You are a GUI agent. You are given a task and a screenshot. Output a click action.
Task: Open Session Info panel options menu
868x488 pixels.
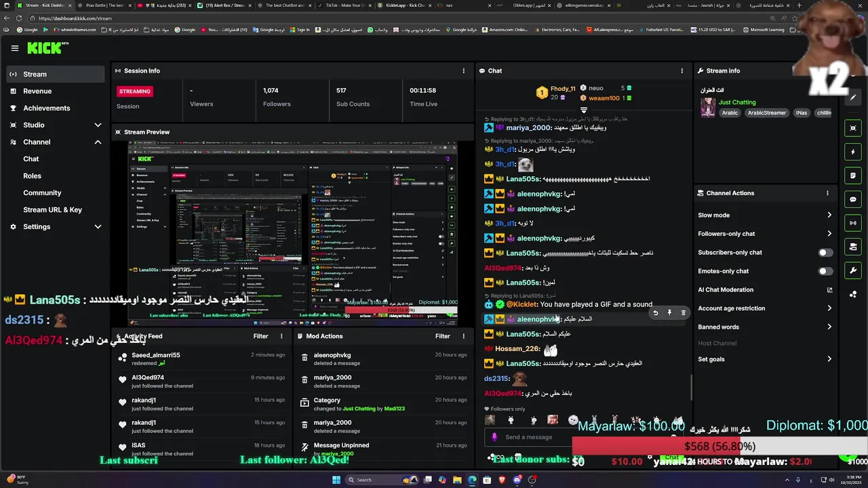[x=464, y=70]
